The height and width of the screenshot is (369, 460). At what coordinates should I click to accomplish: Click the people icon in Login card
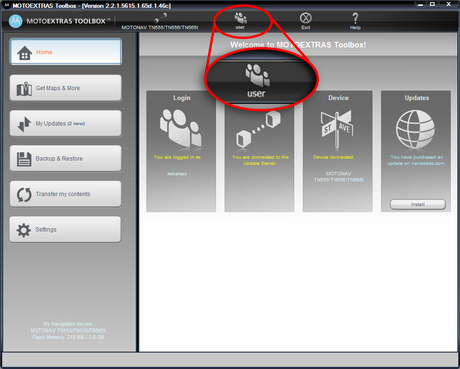click(180, 128)
